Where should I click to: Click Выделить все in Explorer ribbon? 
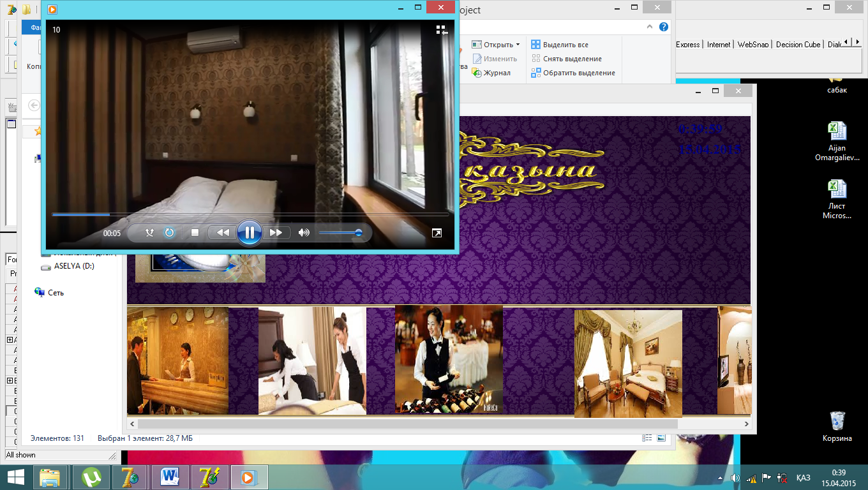560,45
